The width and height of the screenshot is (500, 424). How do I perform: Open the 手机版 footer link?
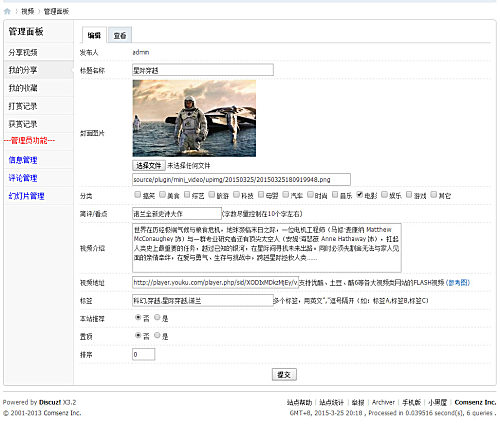[411, 402]
